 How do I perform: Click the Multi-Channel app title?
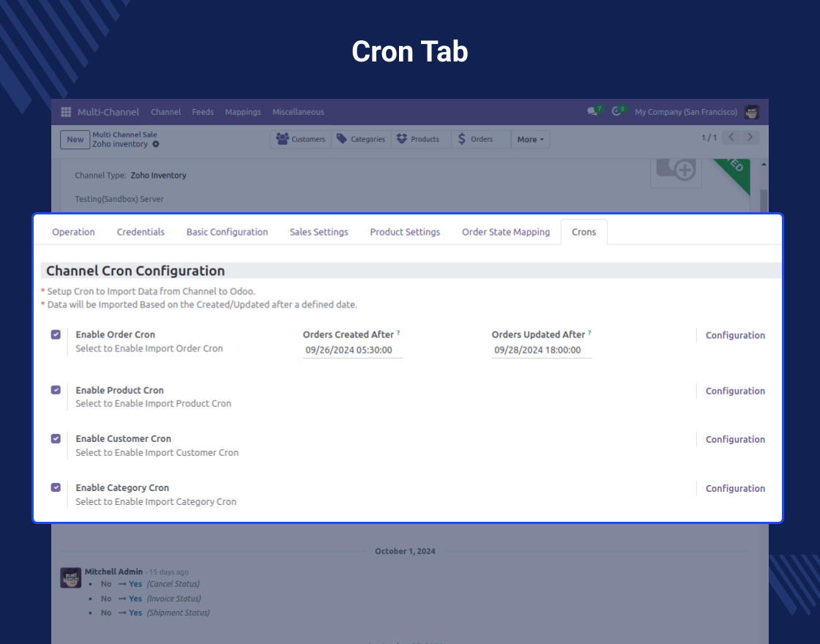click(x=108, y=112)
